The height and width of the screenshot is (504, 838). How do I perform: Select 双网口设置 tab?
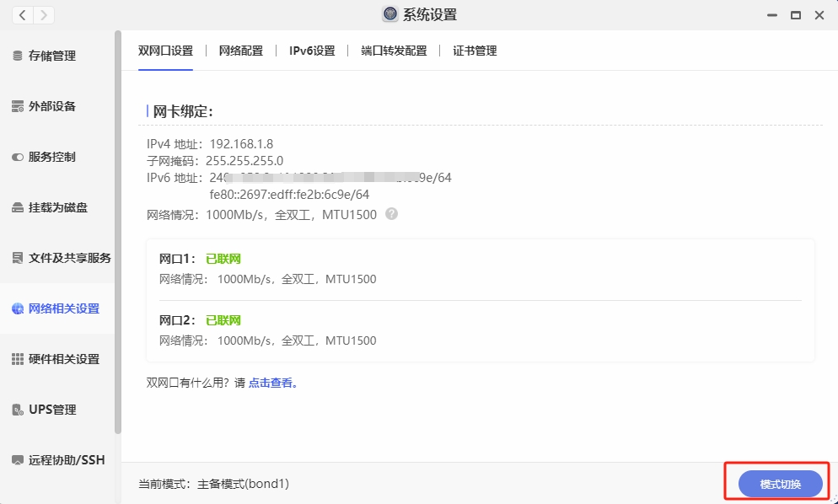(x=165, y=51)
